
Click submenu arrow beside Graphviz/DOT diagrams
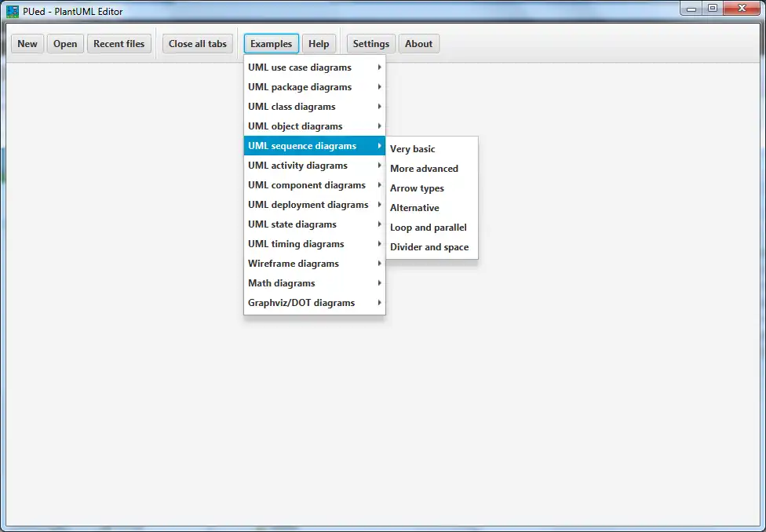pyautogui.click(x=380, y=303)
